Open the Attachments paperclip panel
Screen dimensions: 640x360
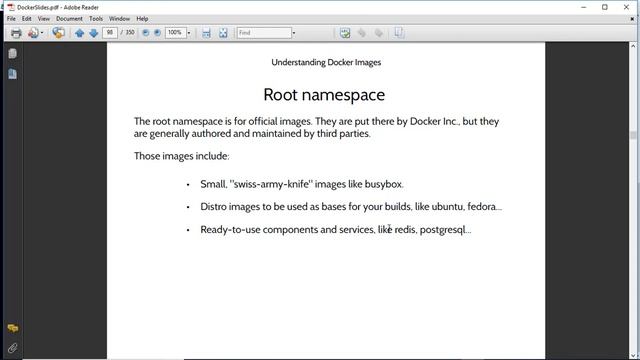(x=13, y=348)
